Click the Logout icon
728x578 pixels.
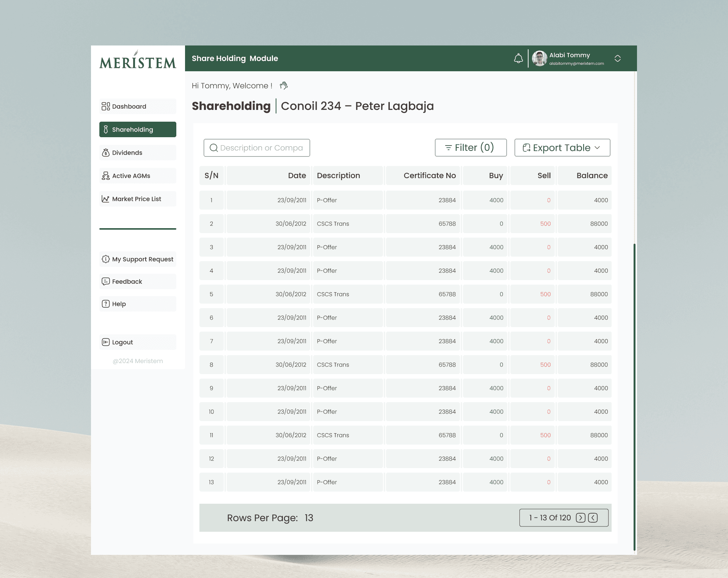tap(106, 342)
